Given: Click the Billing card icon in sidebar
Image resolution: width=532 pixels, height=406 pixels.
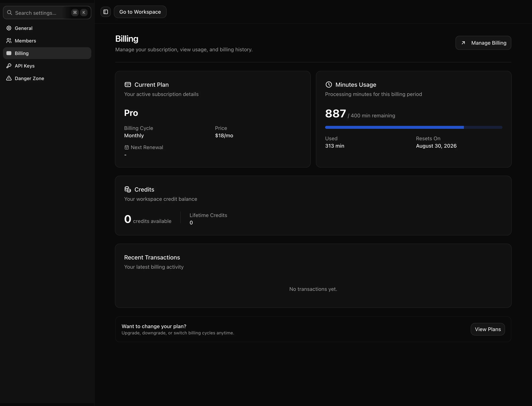Looking at the screenshot, I should [9, 53].
